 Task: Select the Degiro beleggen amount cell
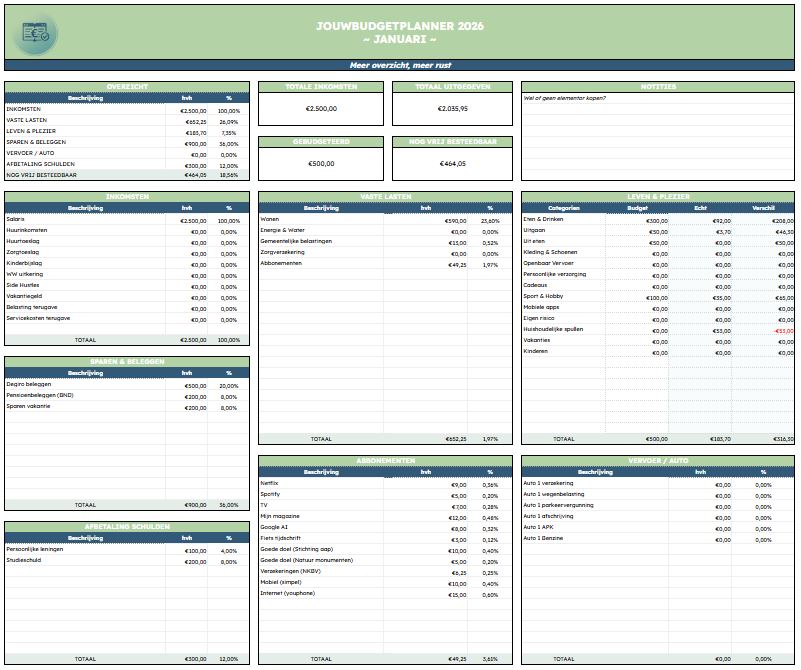coord(194,385)
